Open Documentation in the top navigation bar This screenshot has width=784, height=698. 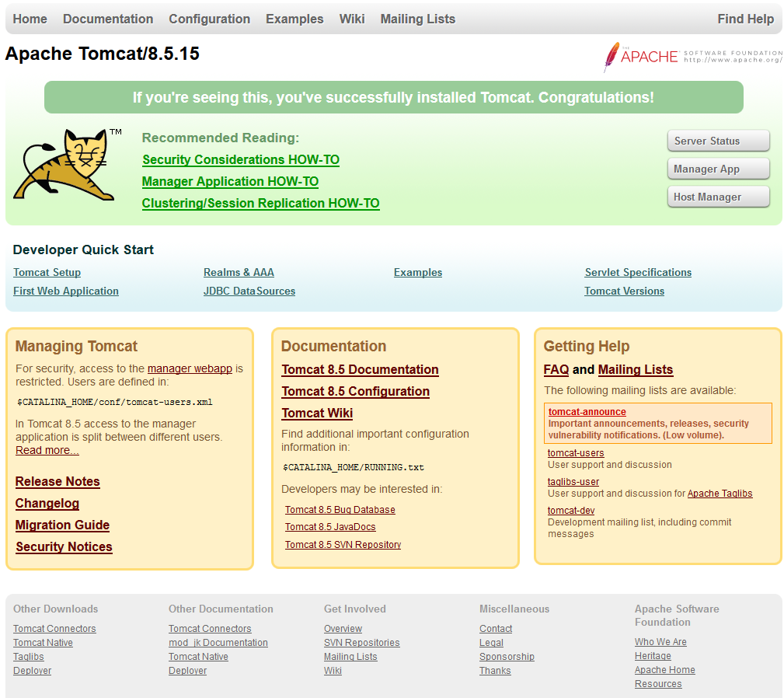[x=108, y=19]
